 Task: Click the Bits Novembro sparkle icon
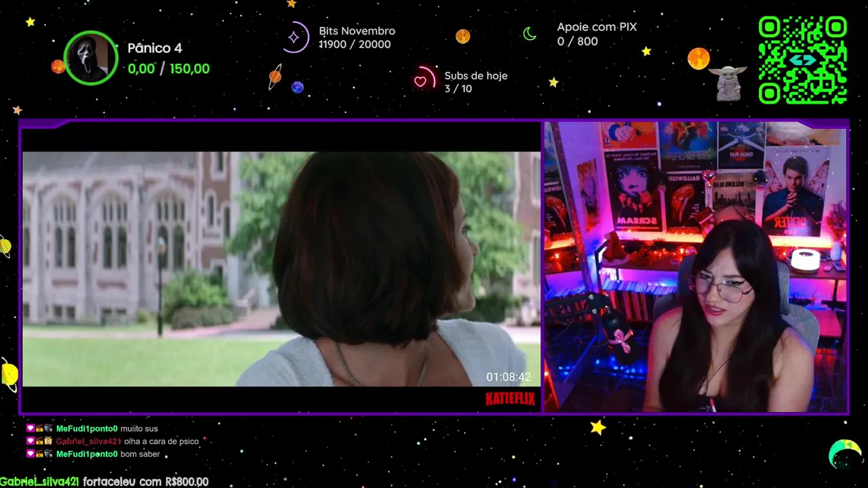(296, 37)
